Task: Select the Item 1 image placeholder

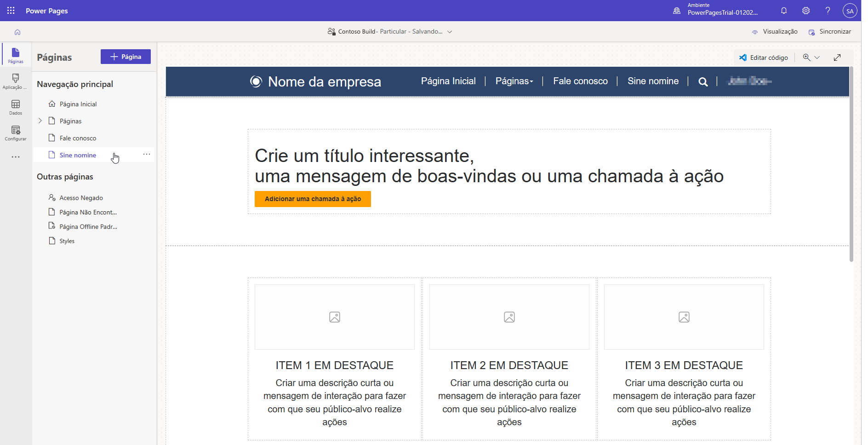Action: coord(334,317)
